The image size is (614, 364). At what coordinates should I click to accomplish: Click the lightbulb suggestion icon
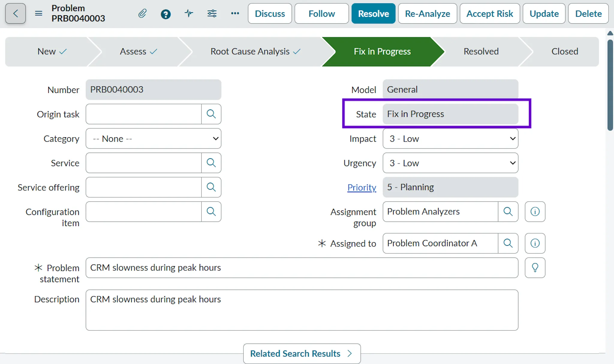(x=535, y=267)
